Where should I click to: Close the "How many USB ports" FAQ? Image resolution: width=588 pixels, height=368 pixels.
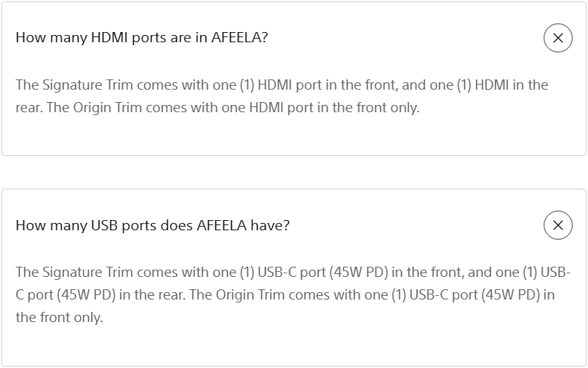point(557,225)
